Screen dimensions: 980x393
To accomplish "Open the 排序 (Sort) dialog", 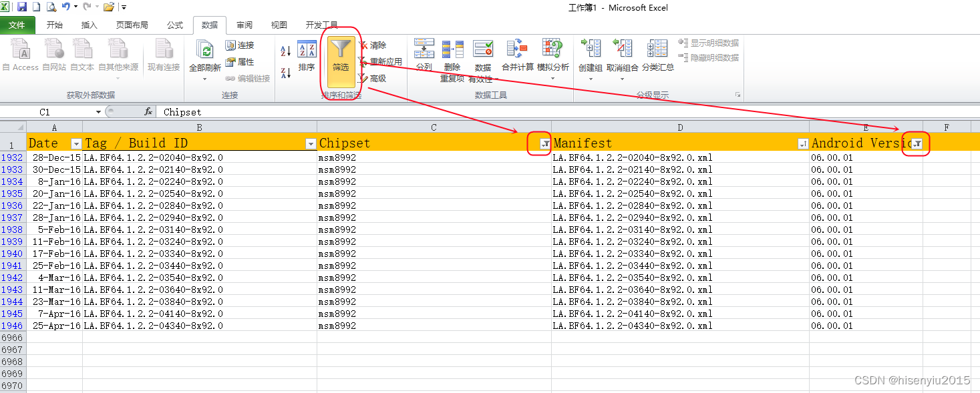I will pyautogui.click(x=307, y=55).
